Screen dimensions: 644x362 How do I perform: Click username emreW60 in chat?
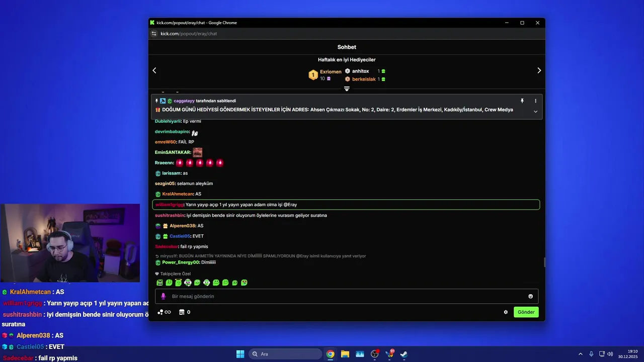tap(166, 142)
